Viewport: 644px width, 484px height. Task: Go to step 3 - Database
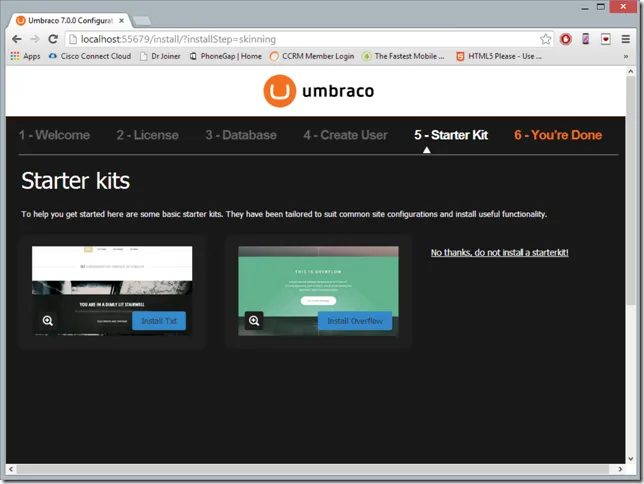(241, 135)
